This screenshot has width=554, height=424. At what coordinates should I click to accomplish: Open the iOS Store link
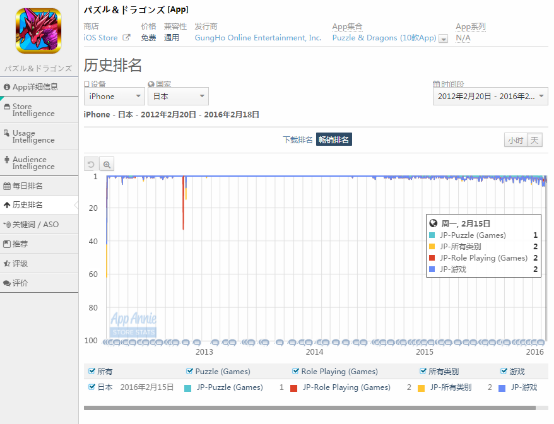tap(101, 38)
